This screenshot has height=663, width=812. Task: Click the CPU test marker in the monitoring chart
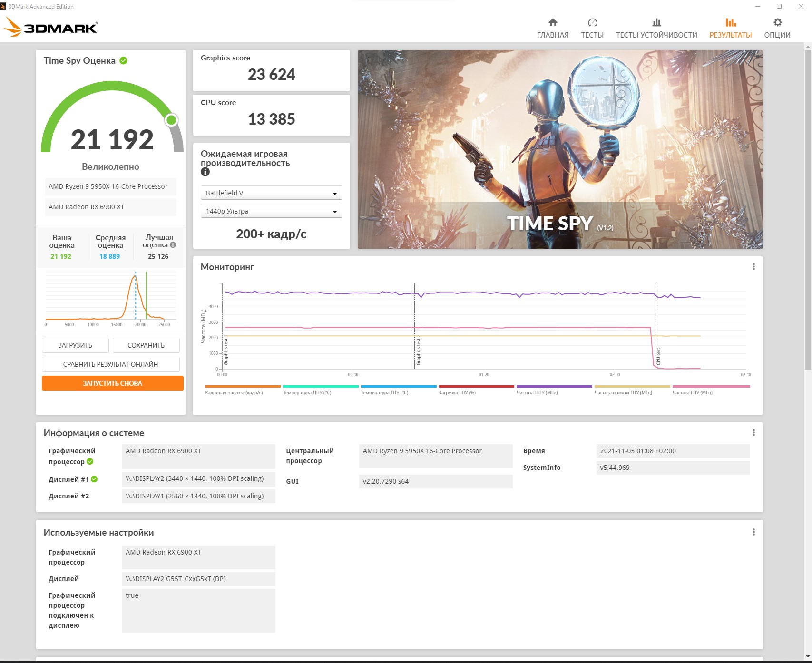(x=659, y=356)
